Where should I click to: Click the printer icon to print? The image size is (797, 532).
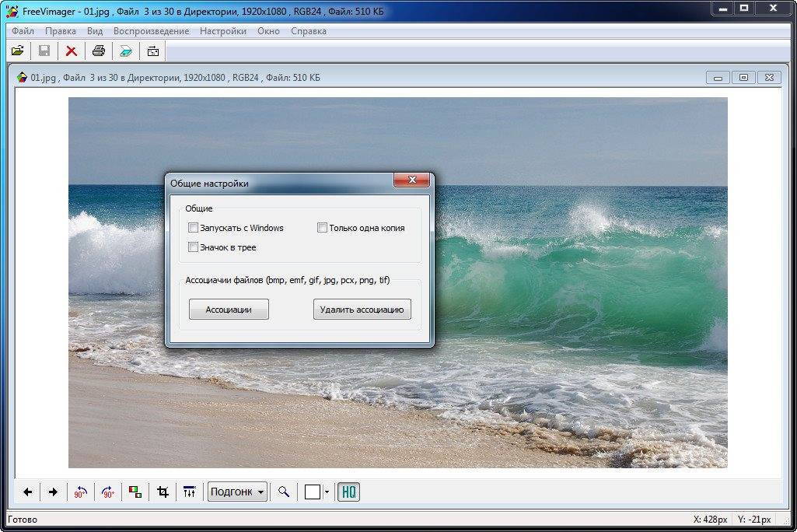point(99,51)
